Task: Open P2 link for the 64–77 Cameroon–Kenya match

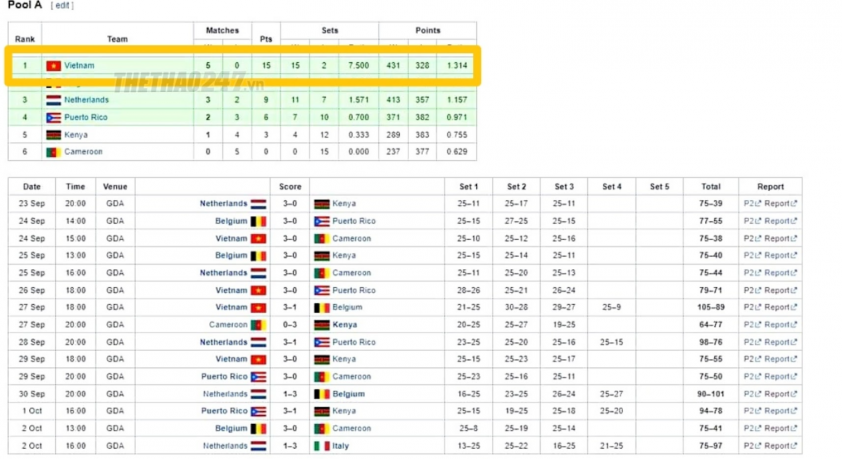Action: (x=752, y=324)
